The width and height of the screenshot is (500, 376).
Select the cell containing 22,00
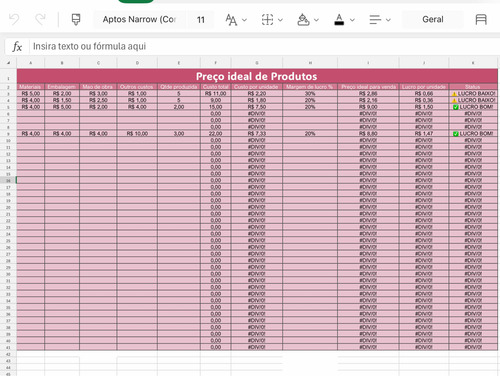(216, 134)
